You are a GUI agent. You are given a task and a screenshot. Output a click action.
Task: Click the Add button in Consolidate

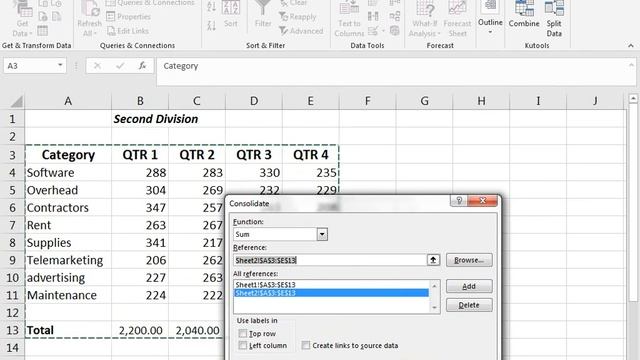click(x=469, y=287)
